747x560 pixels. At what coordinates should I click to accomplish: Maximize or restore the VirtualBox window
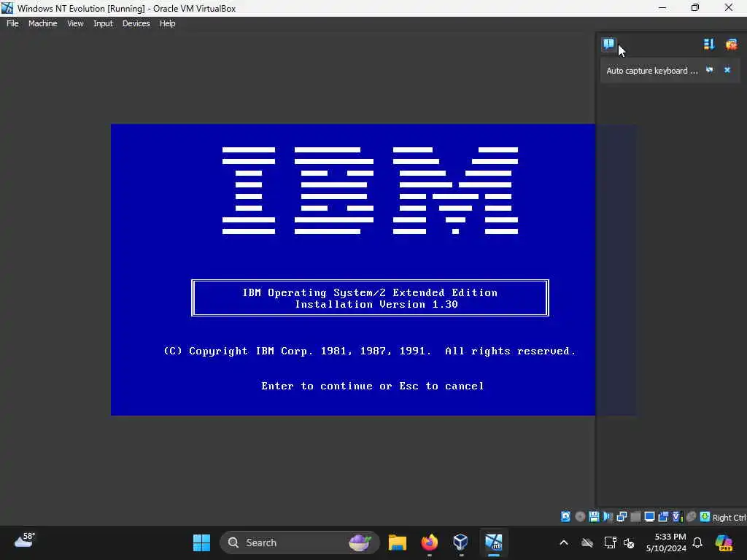695,7
